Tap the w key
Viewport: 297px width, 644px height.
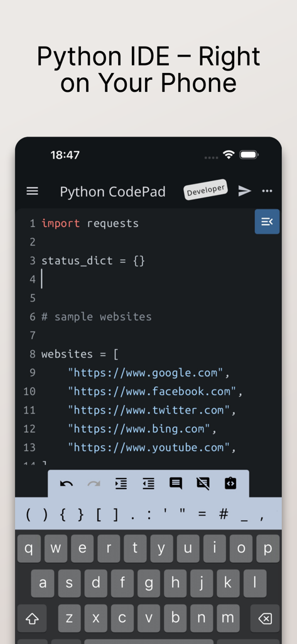(x=56, y=548)
